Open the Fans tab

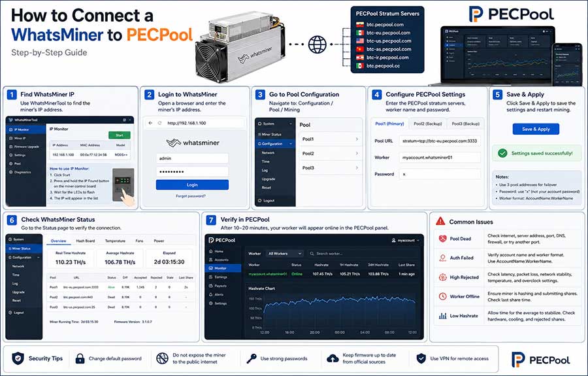pos(140,241)
